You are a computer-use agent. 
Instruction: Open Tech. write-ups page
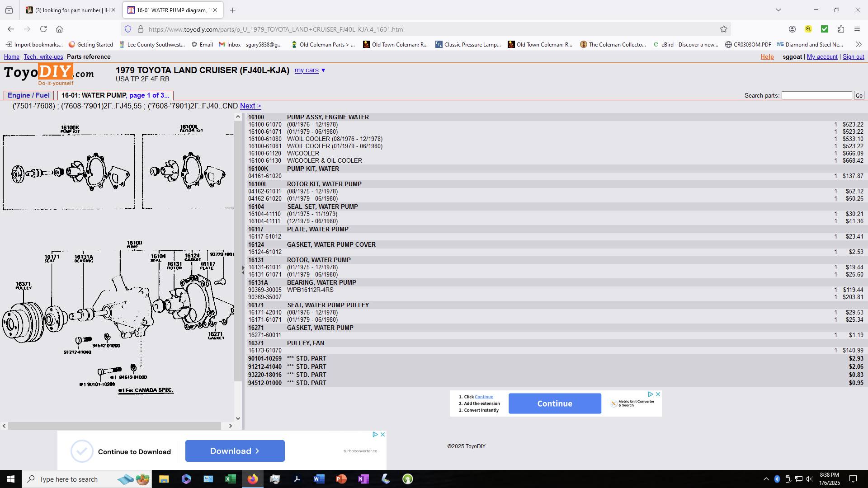(43, 56)
